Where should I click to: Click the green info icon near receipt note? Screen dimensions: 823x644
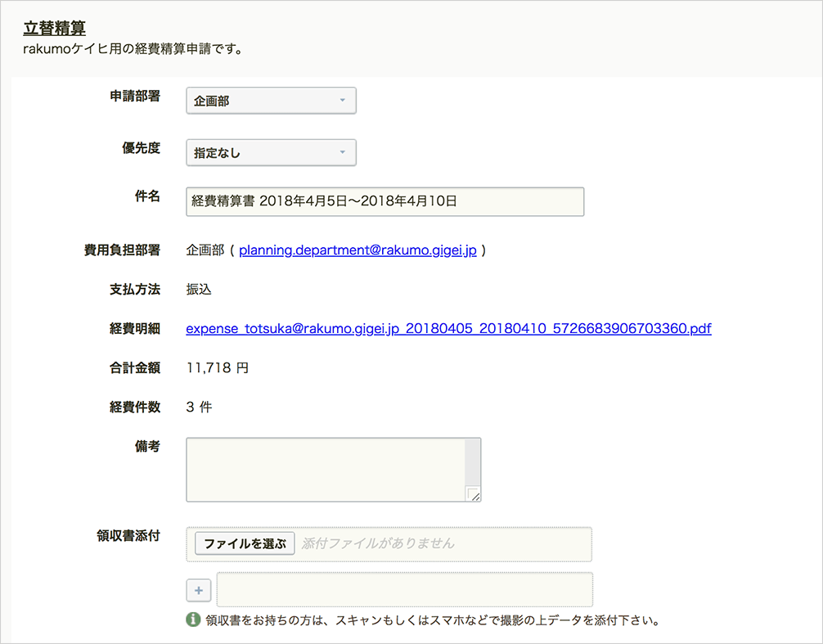pyautogui.click(x=193, y=619)
